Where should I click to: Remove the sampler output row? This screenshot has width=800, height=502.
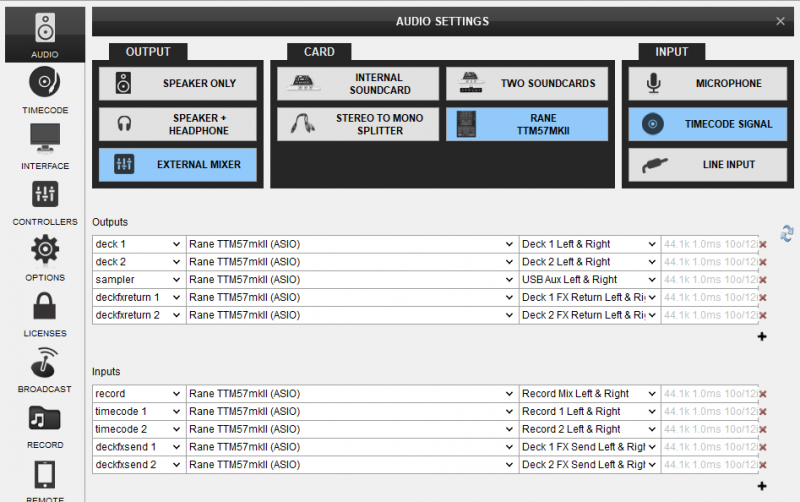(763, 280)
